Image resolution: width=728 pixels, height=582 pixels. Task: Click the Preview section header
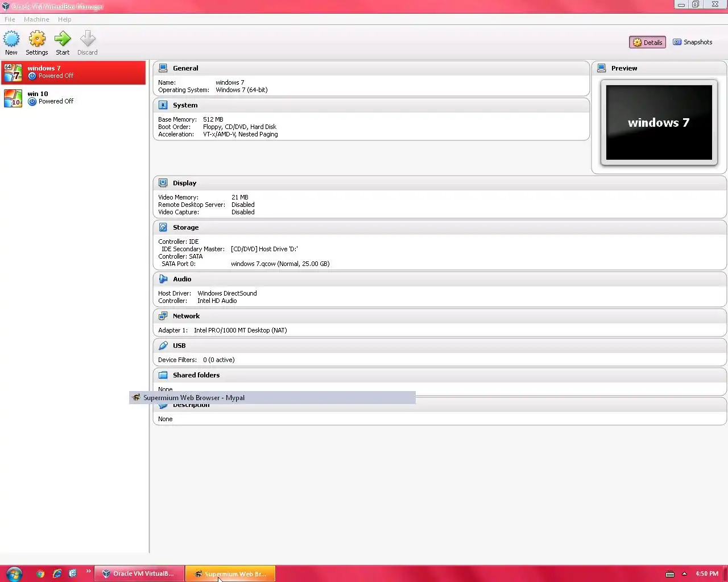tap(624, 68)
